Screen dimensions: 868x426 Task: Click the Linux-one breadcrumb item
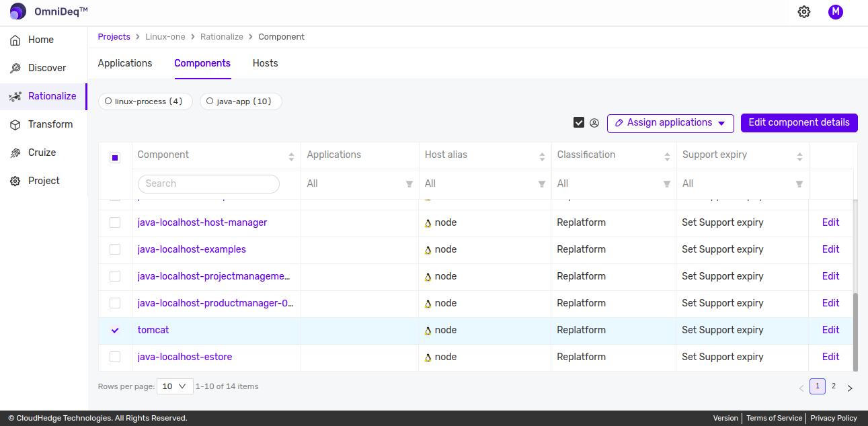pos(165,37)
